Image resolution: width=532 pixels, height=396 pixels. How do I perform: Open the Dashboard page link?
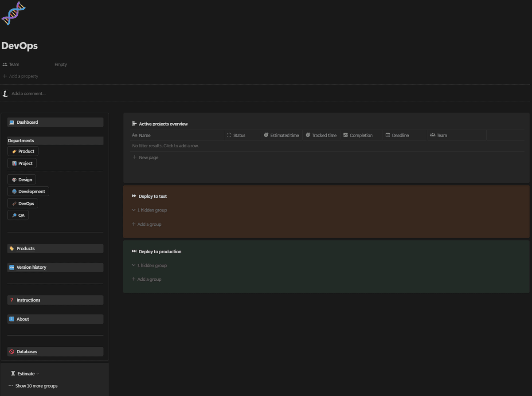click(x=27, y=122)
